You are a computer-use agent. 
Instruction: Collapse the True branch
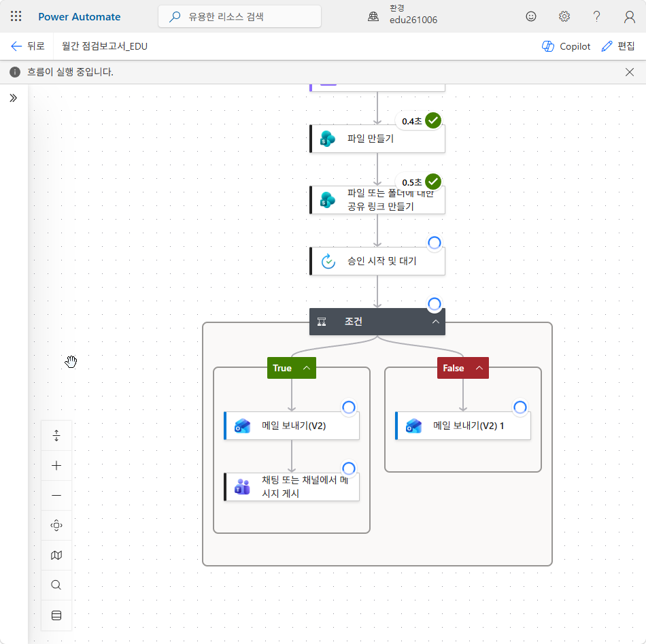click(307, 368)
